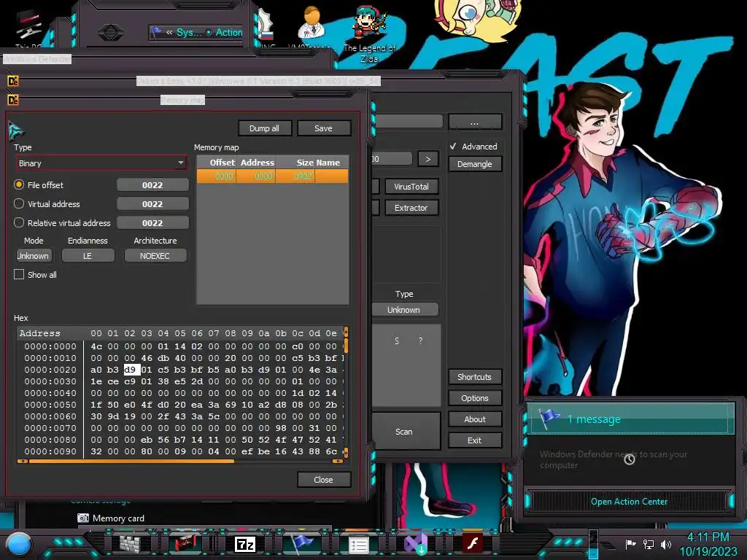Click the Address column header in Memory map
The width and height of the screenshot is (747, 560).
[256, 163]
